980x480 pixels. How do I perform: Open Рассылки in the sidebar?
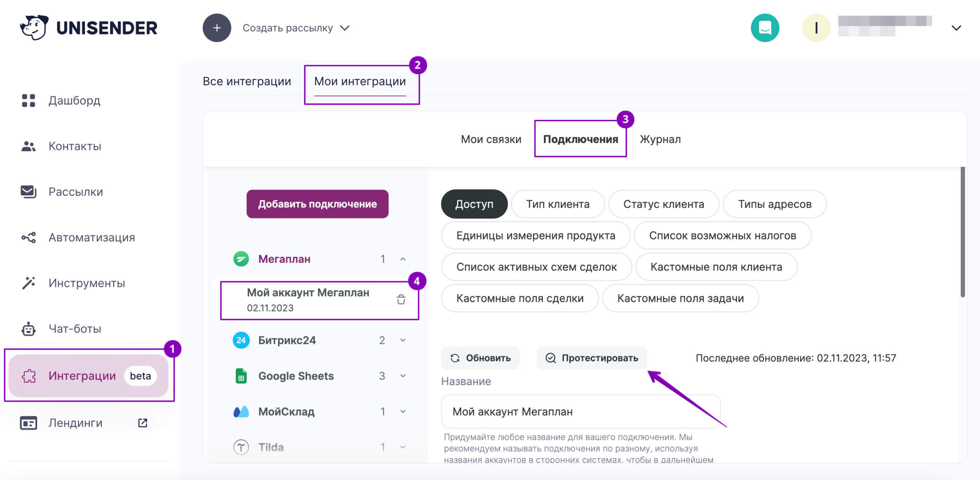[76, 192]
